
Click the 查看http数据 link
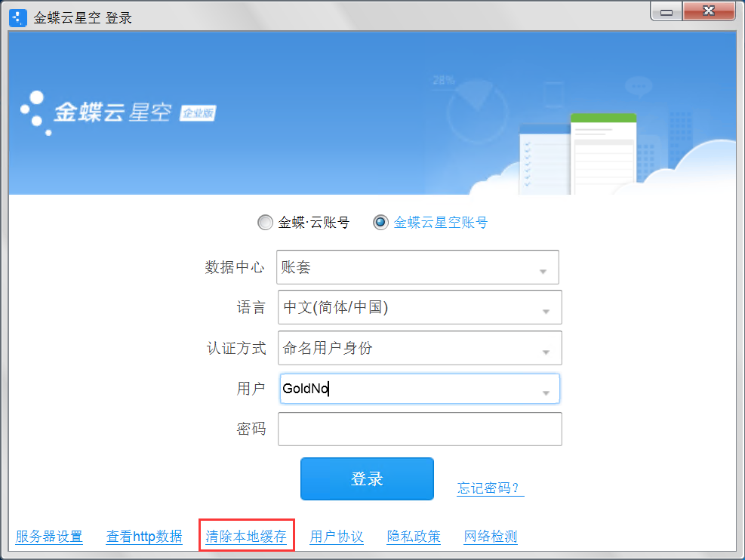pos(144,537)
